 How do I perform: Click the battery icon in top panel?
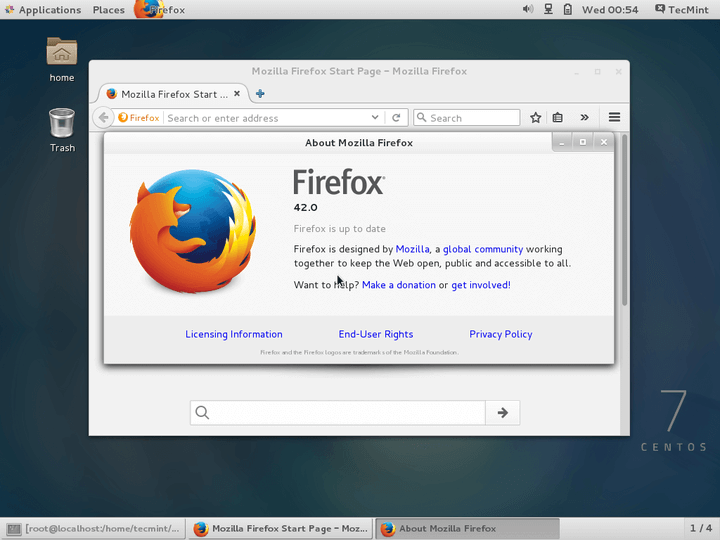(x=568, y=9)
